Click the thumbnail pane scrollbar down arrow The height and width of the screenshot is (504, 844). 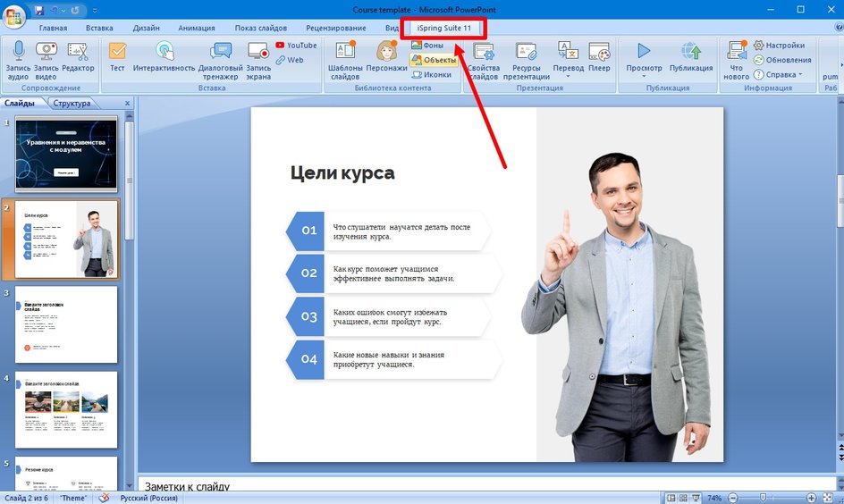129,486
